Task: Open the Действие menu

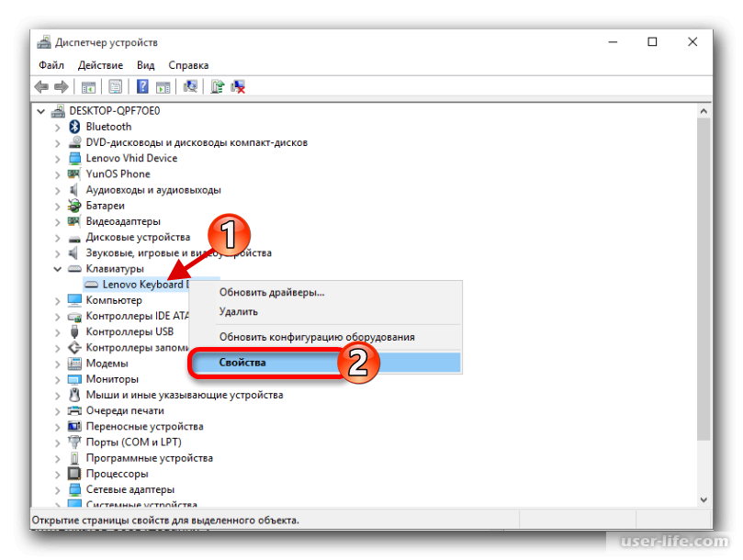Action: pos(100,65)
